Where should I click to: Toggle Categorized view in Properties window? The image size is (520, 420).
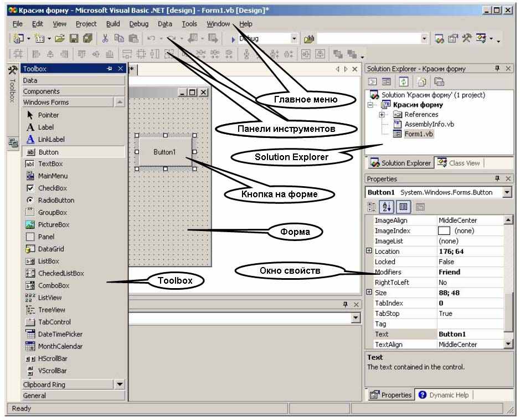click(372, 207)
